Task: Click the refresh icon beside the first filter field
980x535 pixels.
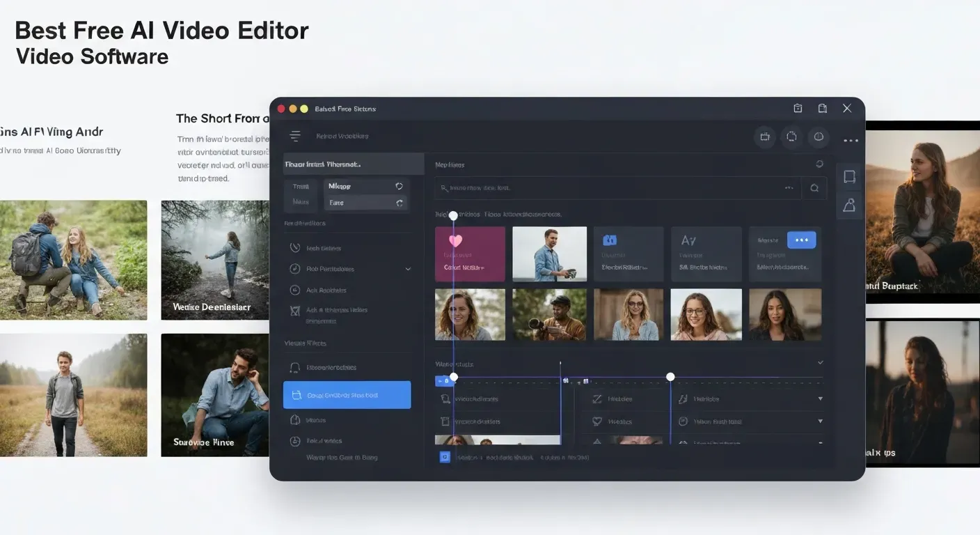Action: coord(399,186)
